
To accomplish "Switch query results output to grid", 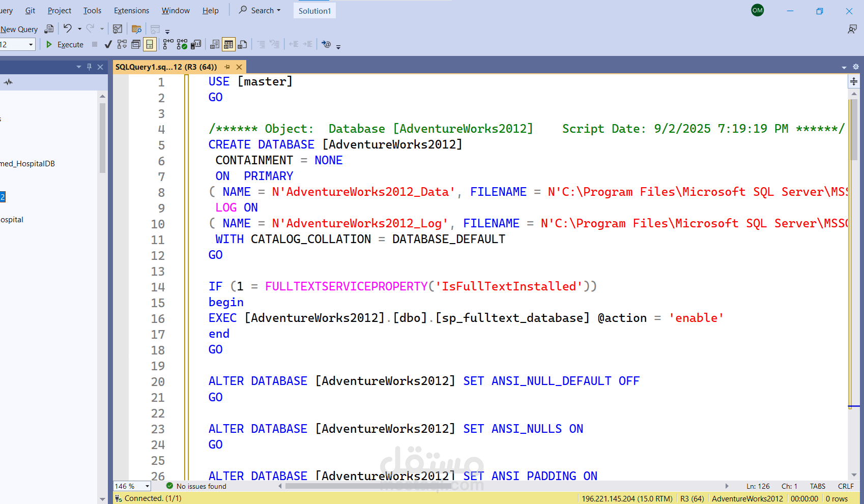I will coord(228,44).
